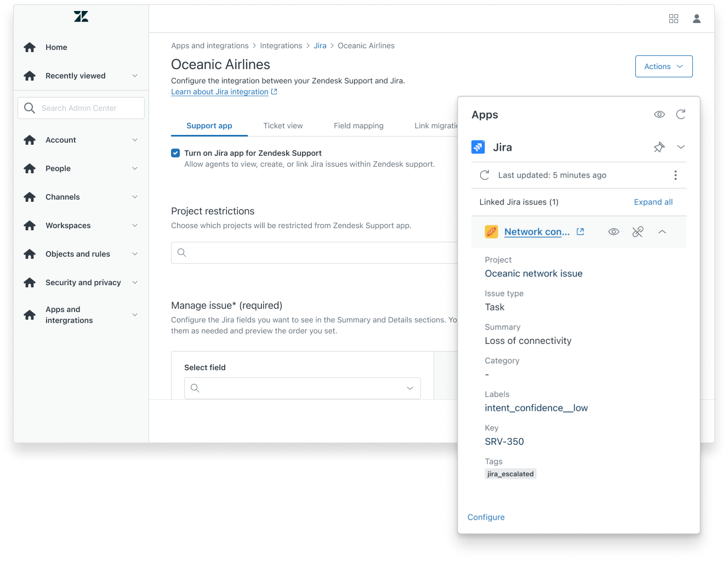Refresh the Apps panel
The height and width of the screenshot is (561, 728).
click(x=681, y=114)
